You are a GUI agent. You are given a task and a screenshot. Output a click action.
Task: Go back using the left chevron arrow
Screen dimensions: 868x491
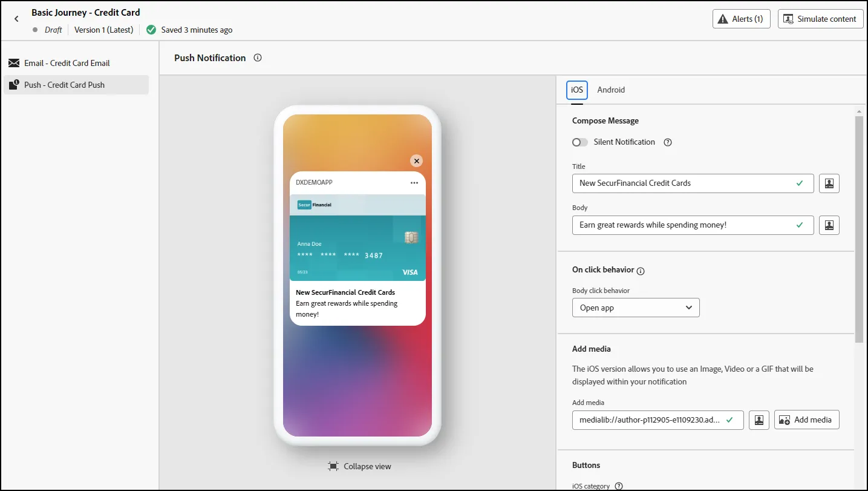[16, 19]
